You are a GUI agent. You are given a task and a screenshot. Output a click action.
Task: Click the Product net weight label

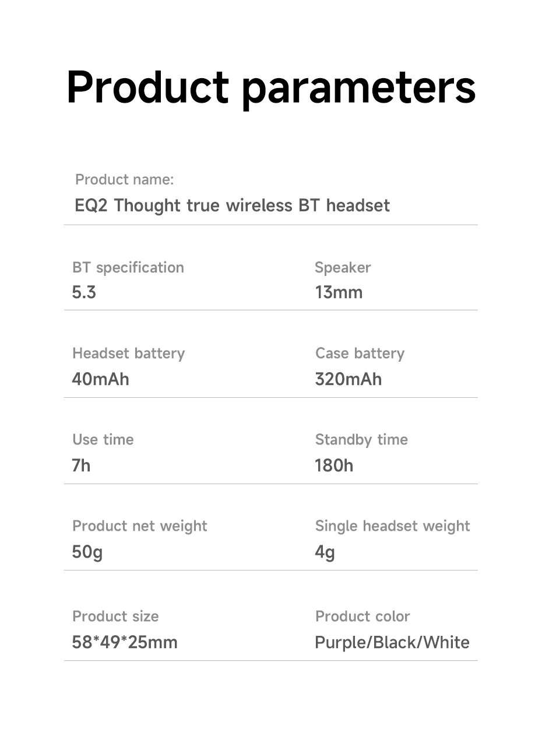click(x=139, y=526)
